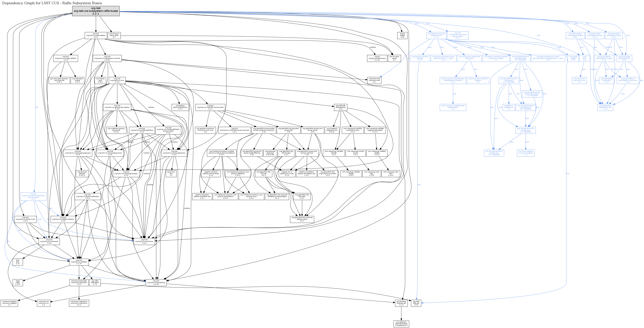Select the org-lsst-ccs-image-utilities node
644x328 pixels.
click(x=65, y=58)
